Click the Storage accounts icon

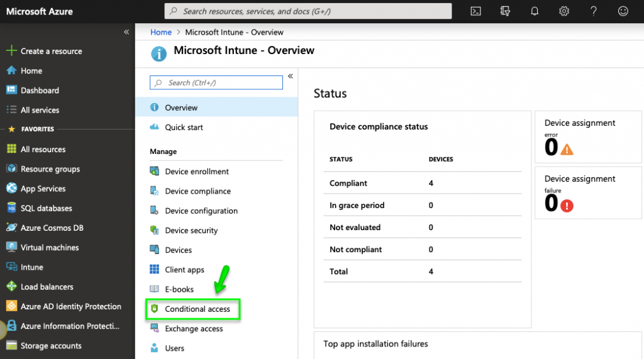[11, 345]
